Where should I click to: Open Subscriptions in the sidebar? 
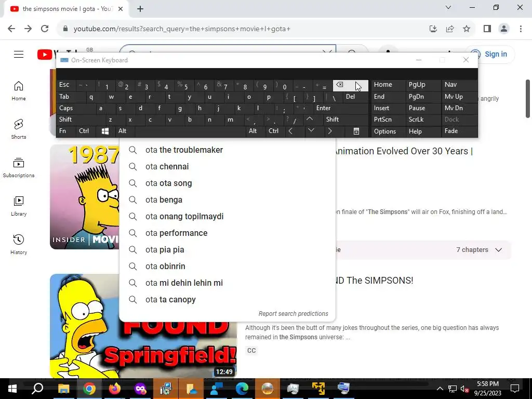tap(19, 168)
